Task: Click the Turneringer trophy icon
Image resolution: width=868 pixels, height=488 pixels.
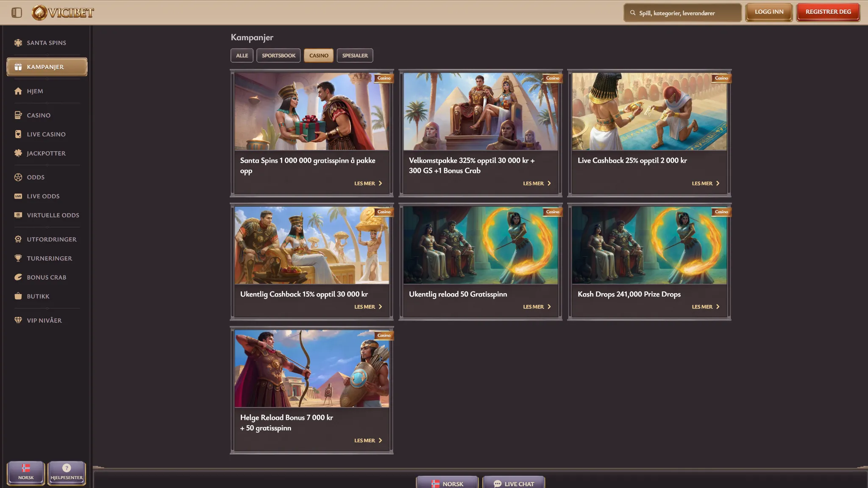Action: [18, 258]
